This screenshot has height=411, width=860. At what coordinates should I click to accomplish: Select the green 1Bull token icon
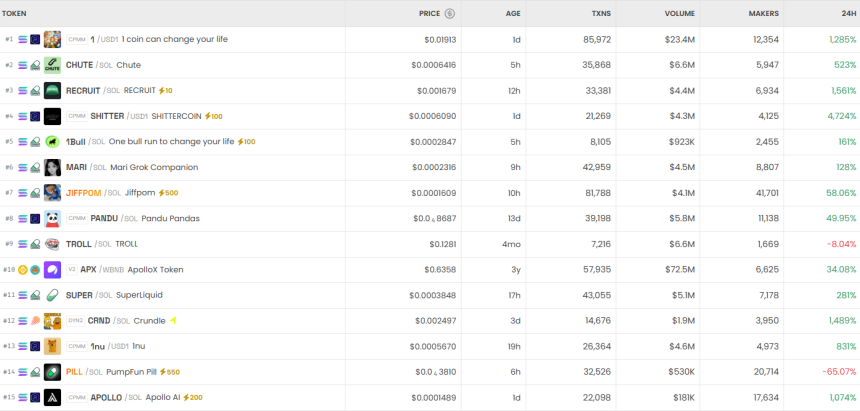click(x=52, y=142)
